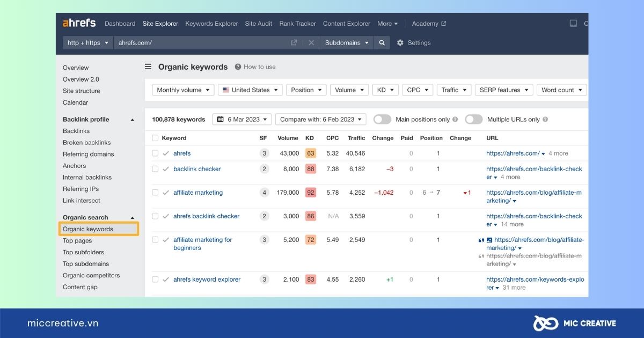The height and width of the screenshot is (338, 644).
Task: Open the Monthly volume dropdown
Action: tap(183, 90)
